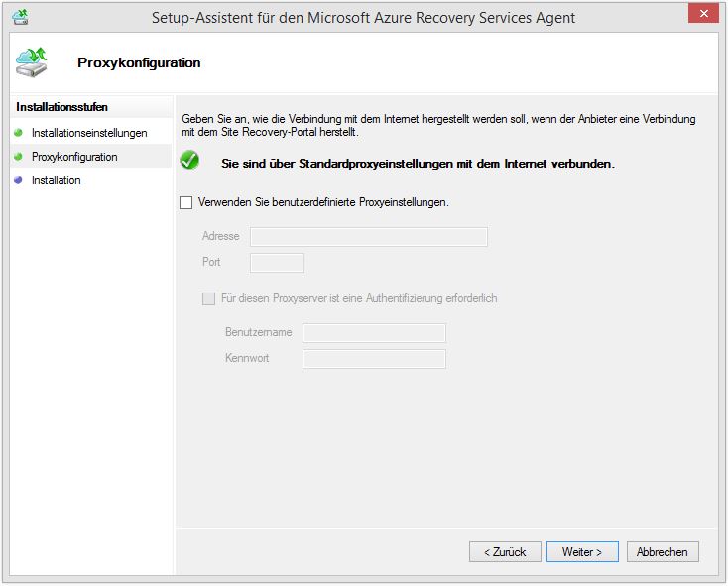
Task: Click green bullet beside Proxykonfiguration step
Action: [x=18, y=157]
